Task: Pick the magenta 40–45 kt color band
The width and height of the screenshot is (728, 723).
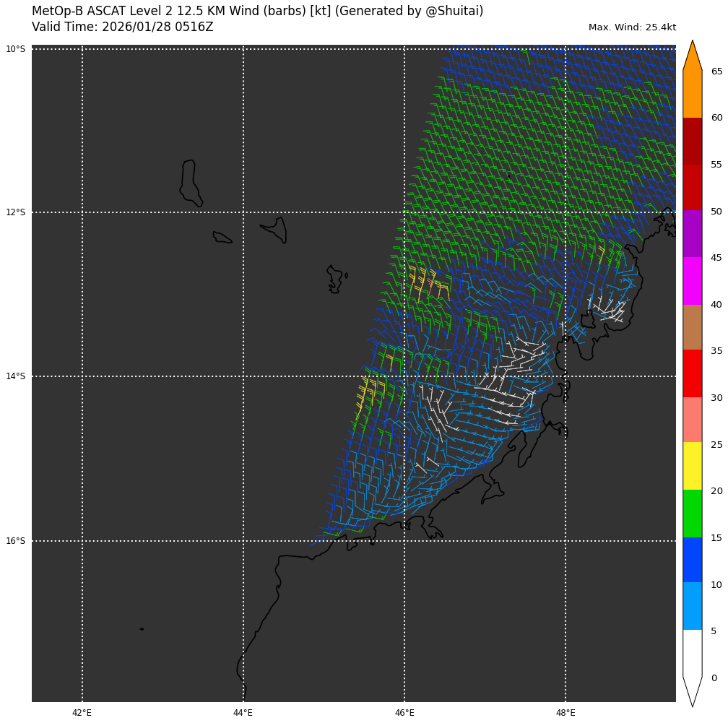Action: click(692, 280)
